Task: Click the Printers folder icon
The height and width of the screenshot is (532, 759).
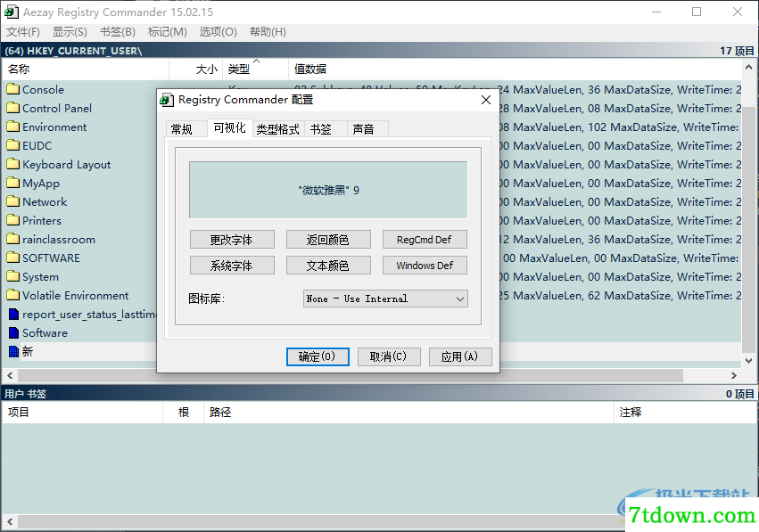Action: 13,220
